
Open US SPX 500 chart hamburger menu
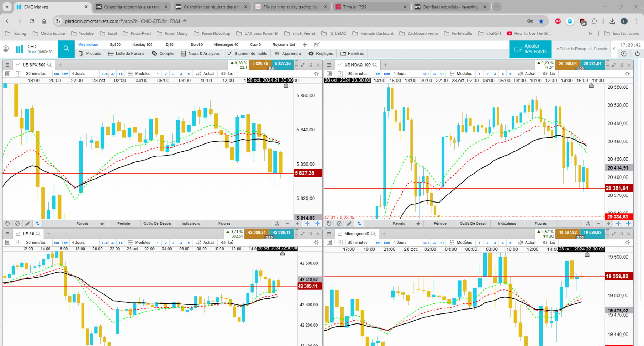[7, 65]
